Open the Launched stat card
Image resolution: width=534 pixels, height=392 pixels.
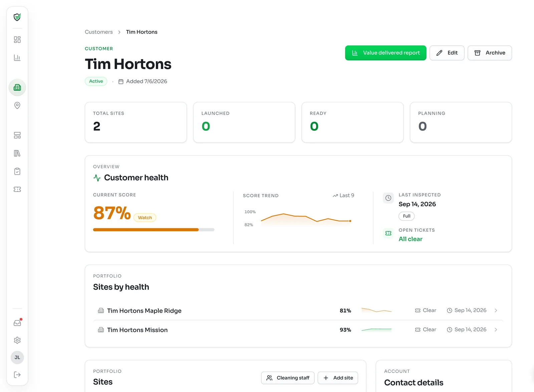point(244,122)
